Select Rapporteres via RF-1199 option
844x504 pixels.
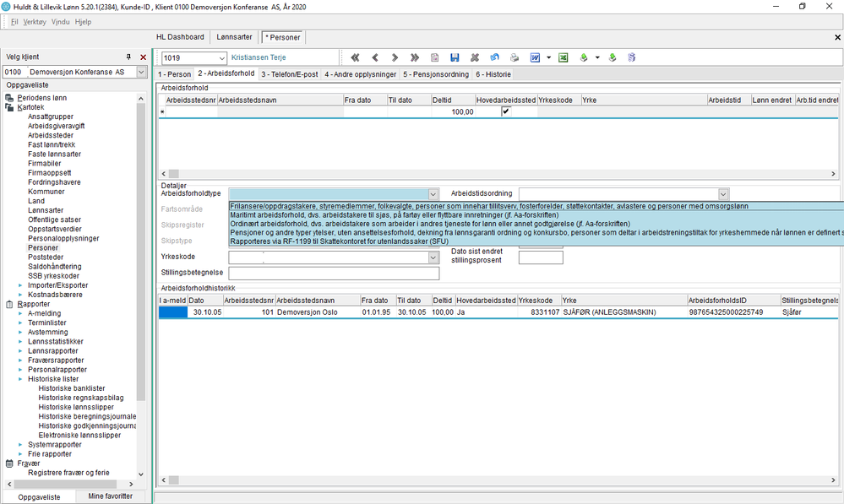(536, 241)
